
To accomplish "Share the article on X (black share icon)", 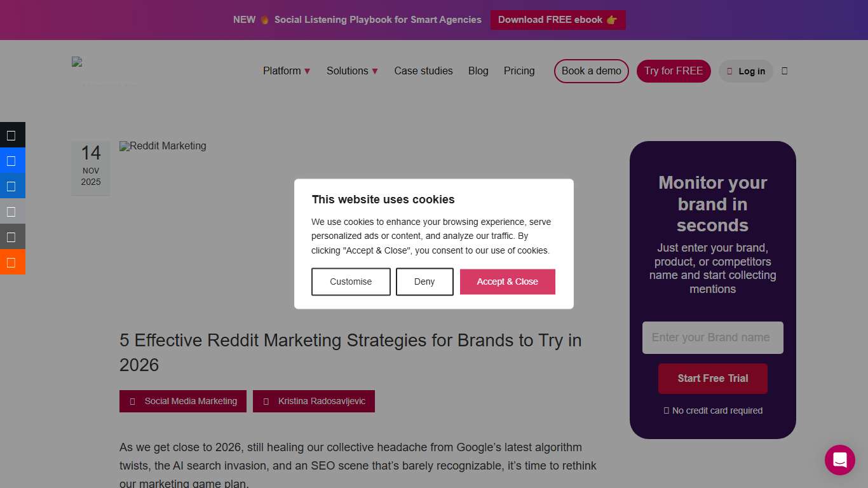I will coord(12,135).
